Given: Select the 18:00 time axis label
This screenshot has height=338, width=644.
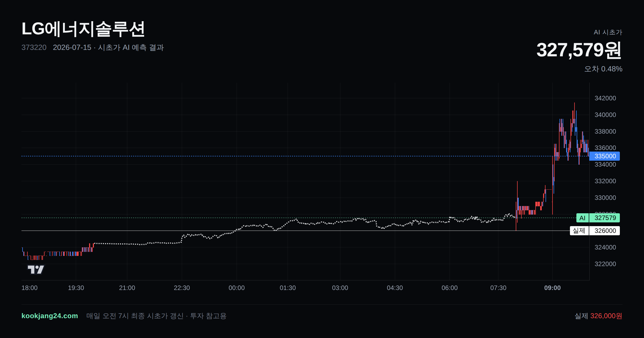Looking at the screenshot, I should point(30,288).
